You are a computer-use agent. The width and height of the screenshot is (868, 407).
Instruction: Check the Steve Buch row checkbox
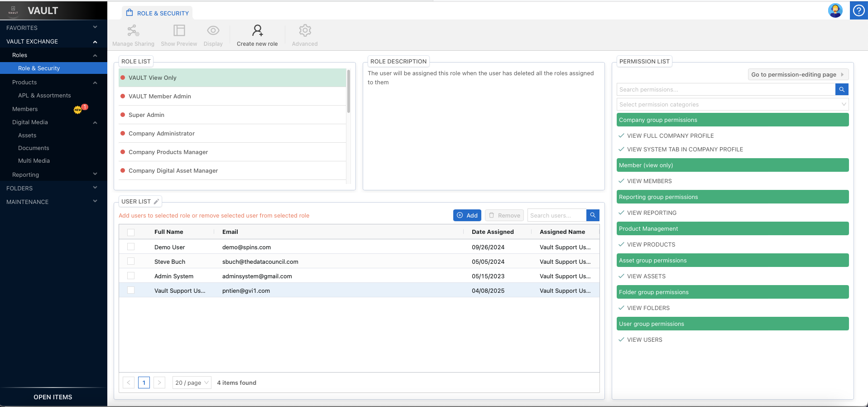(x=131, y=261)
